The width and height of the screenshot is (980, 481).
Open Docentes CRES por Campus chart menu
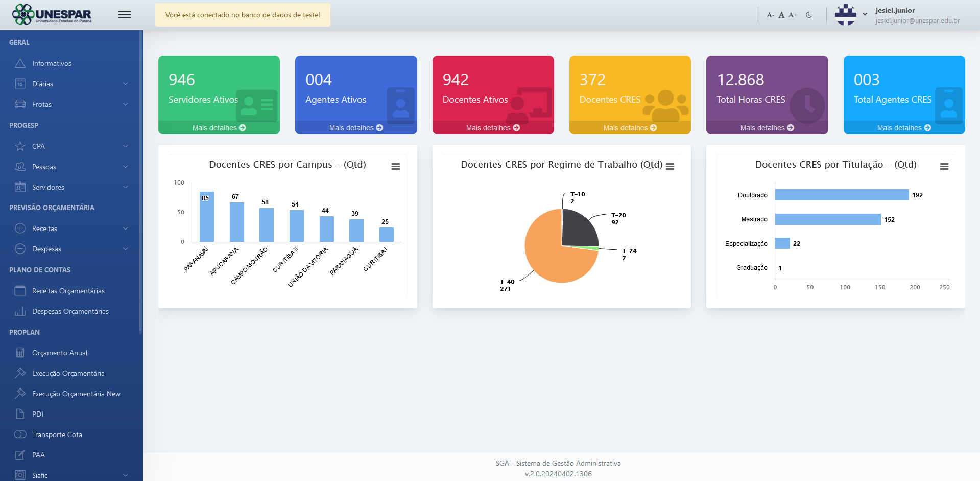tap(396, 167)
